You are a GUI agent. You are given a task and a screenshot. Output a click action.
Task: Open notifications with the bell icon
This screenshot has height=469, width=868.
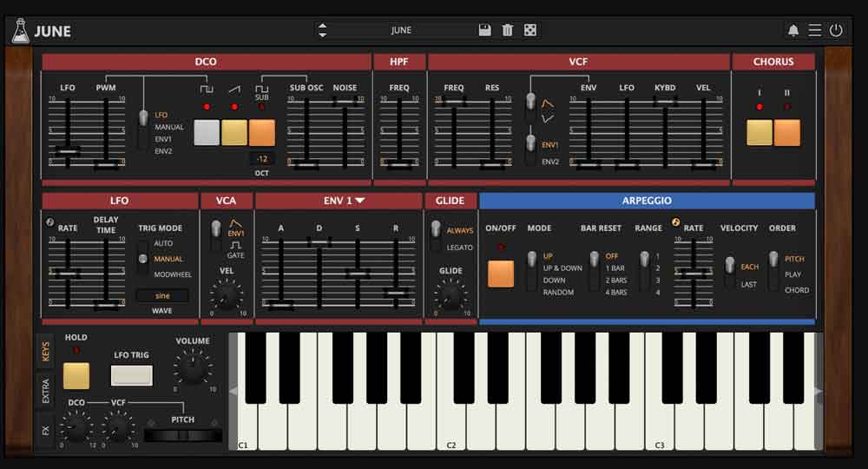(793, 30)
